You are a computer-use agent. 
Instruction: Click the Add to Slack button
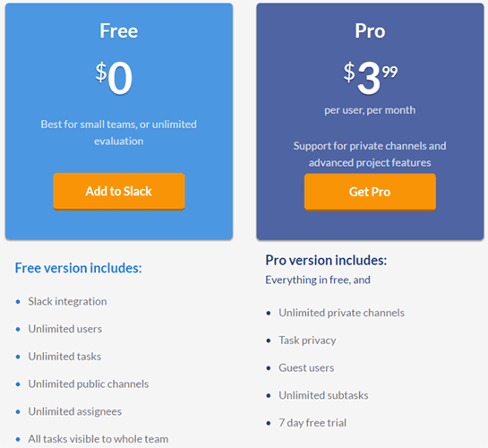119,191
